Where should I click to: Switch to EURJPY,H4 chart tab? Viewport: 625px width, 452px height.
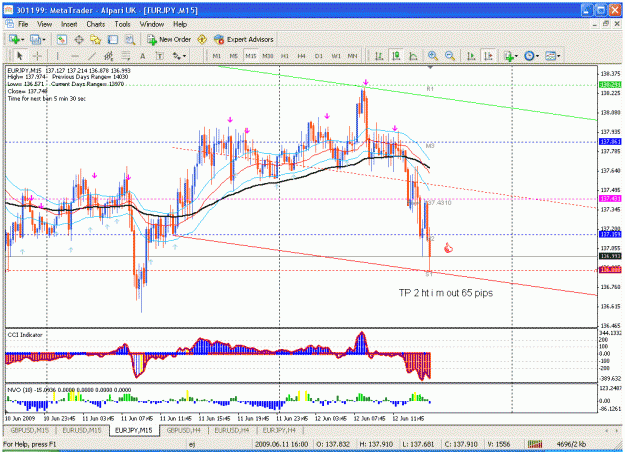279,430
